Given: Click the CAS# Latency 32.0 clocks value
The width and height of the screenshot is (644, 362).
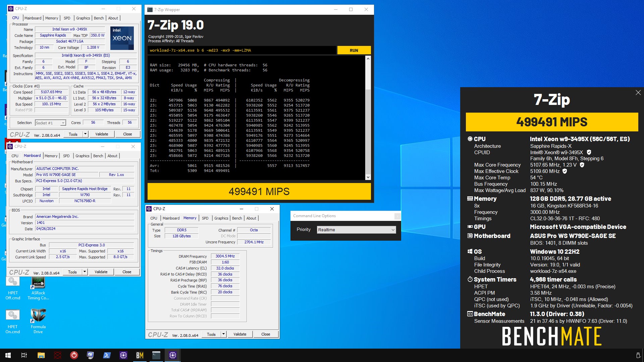Looking at the screenshot, I should pyautogui.click(x=225, y=268).
